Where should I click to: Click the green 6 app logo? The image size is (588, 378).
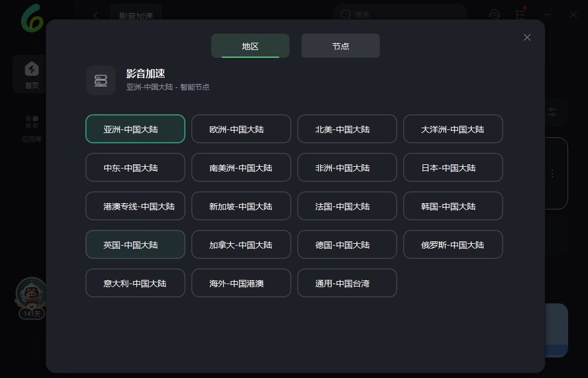point(30,18)
